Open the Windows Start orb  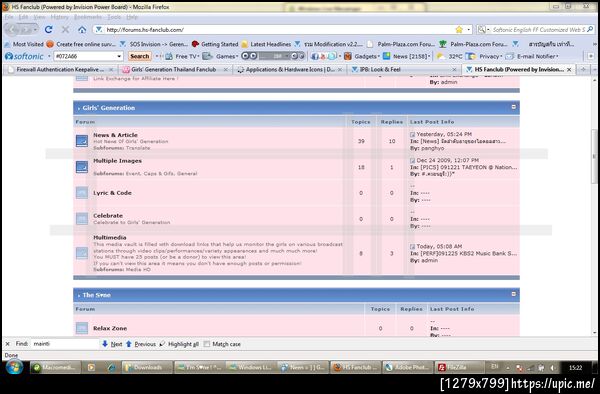(x=15, y=367)
